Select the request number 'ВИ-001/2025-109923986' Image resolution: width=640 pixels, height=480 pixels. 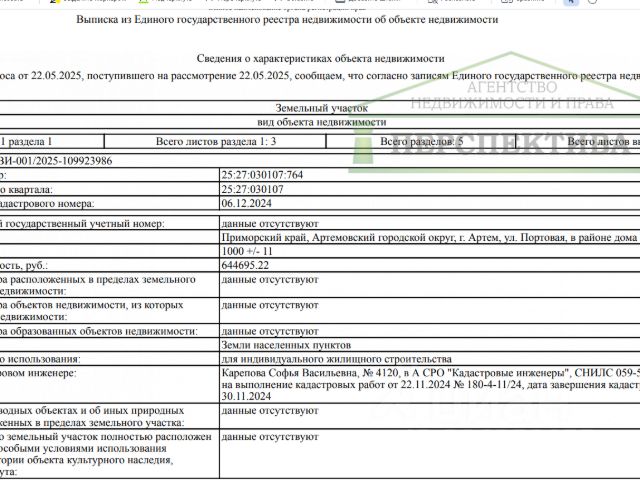[x=56, y=161]
